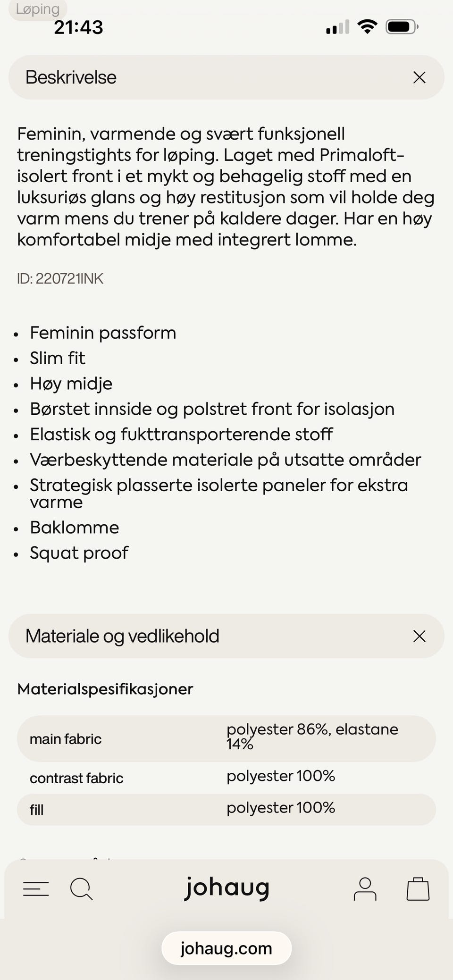Tap the Wi-Fi status icon
This screenshot has height=980, width=453.
point(367,26)
